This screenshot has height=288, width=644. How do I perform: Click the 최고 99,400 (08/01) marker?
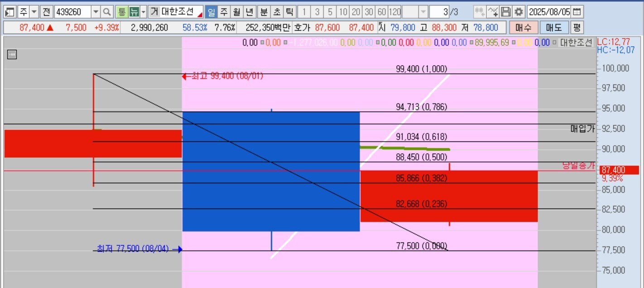[x=222, y=76]
